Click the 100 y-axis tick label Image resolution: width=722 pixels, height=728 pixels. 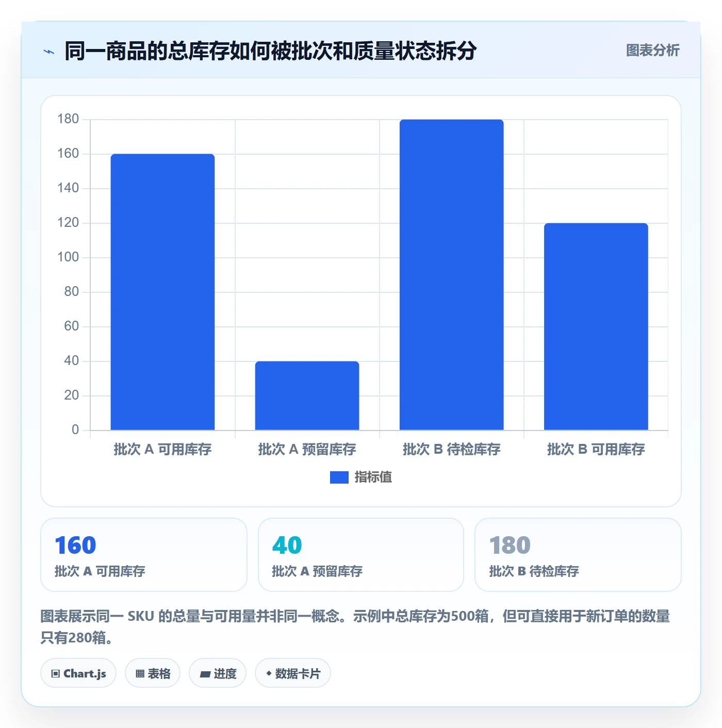(68, 257)
